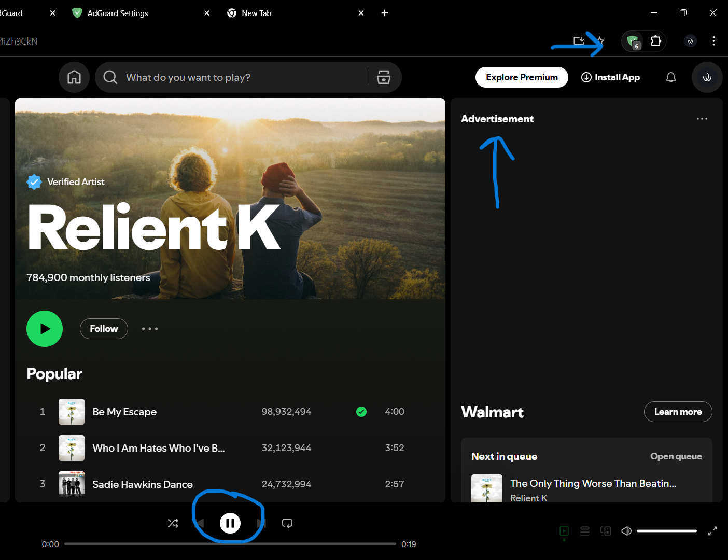Select the Home icon
This screenshot has height=560, width=728.
tap(74, 77)
